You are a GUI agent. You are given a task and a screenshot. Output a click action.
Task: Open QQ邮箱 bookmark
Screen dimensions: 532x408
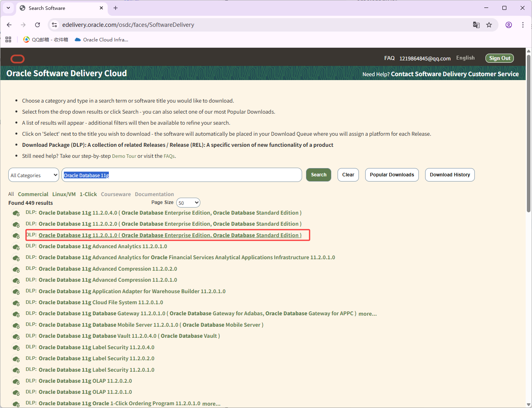point(46,39)
